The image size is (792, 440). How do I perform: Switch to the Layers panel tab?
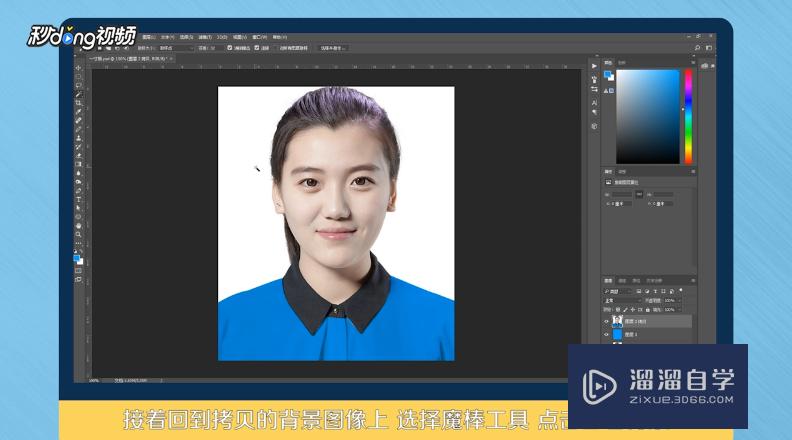[x=609, y=280]
